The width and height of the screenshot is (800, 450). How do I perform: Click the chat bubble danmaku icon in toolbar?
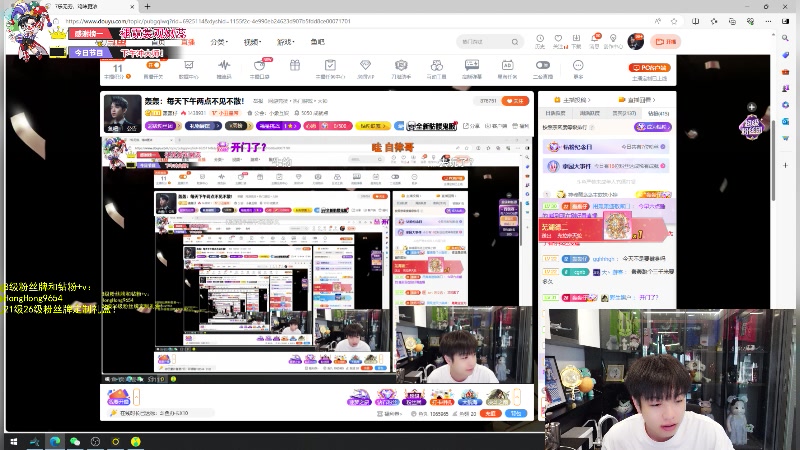472,65
